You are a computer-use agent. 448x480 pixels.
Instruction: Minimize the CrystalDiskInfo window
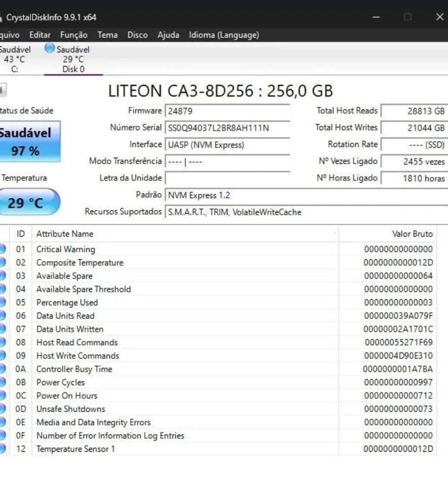[x=376, y=17]
